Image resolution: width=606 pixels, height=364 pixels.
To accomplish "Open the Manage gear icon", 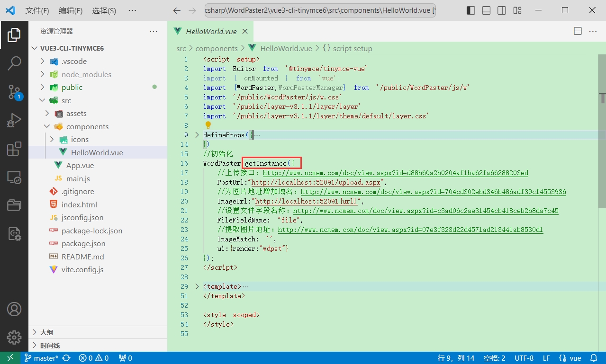I will click(x=14, y=337).
